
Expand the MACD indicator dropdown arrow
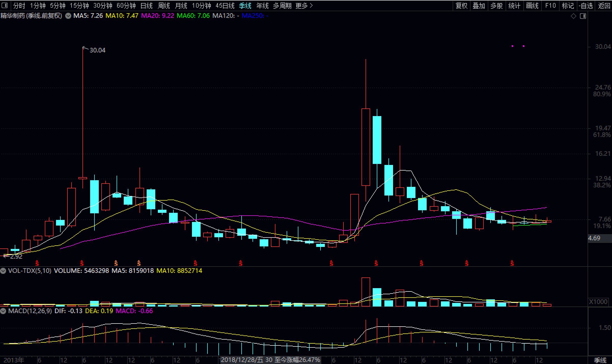coord(3,311)
